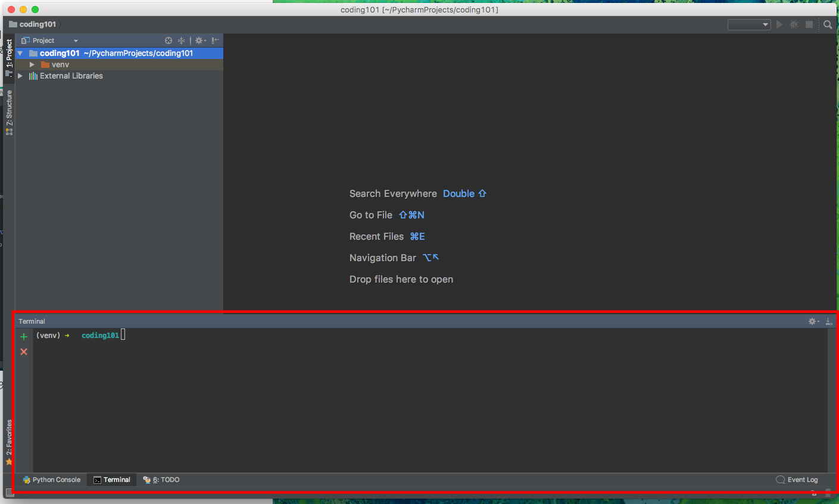Open the Event Log
This screenshot has height=504, width=839.
[x=797, y=479]
